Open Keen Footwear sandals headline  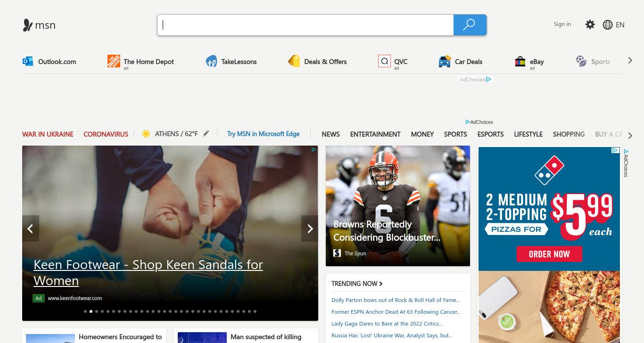[x=148, y=272]
